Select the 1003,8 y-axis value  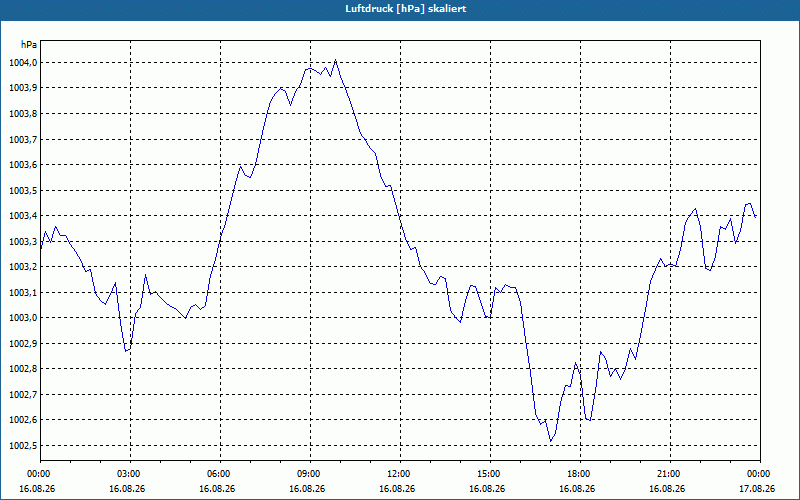point(23,114)
